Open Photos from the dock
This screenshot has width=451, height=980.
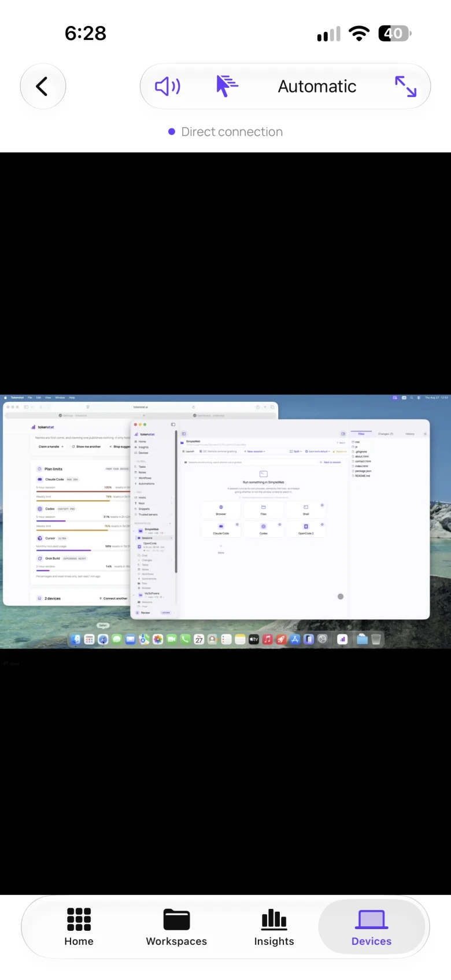[158, 639]
